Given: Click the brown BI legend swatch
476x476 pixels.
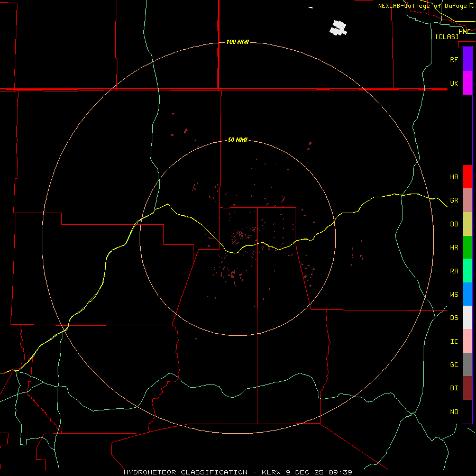Looking at the screenshot, I should [467, 388].
